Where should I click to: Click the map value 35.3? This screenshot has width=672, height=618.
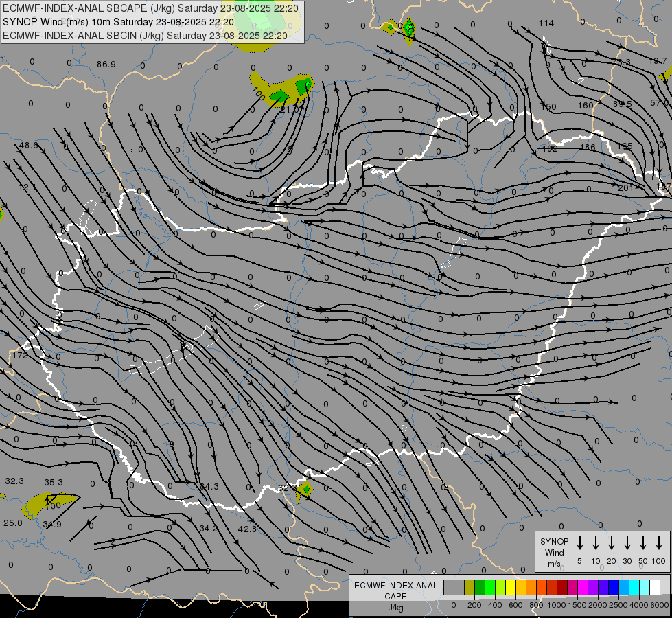point(54,483)
